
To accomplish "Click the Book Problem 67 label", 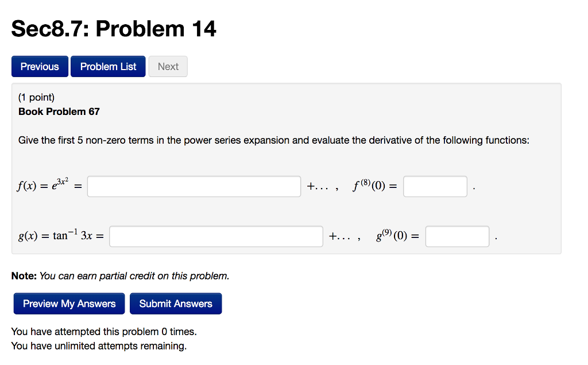I will [x=59, y=112].
